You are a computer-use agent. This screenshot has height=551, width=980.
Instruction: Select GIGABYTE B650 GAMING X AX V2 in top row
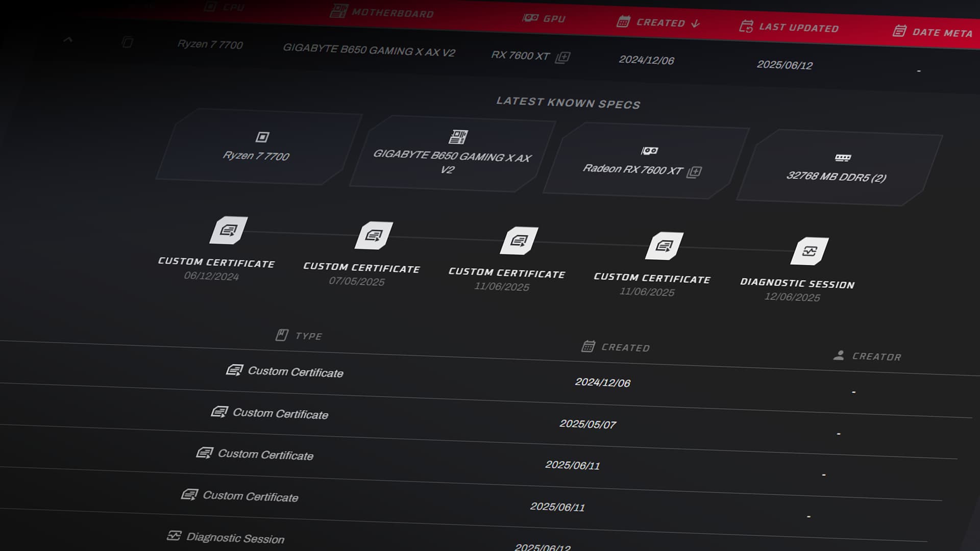point(369,50)
